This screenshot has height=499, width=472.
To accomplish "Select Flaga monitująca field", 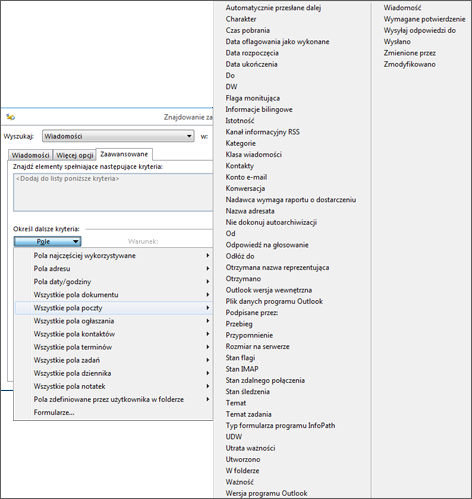I will [253, 98].
